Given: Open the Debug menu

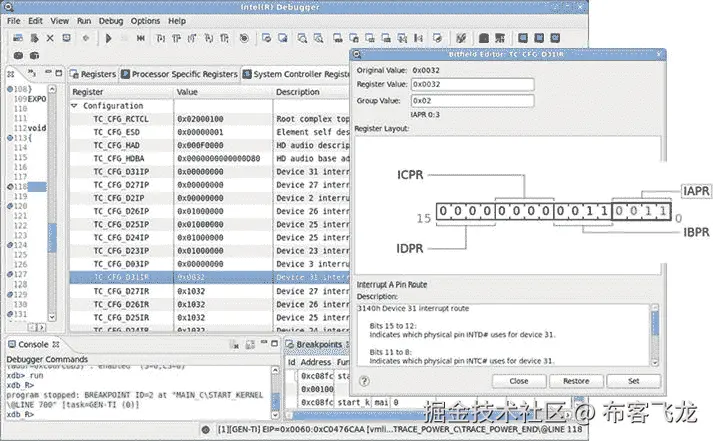Looking at the screenshot, I should pos(111,21).
